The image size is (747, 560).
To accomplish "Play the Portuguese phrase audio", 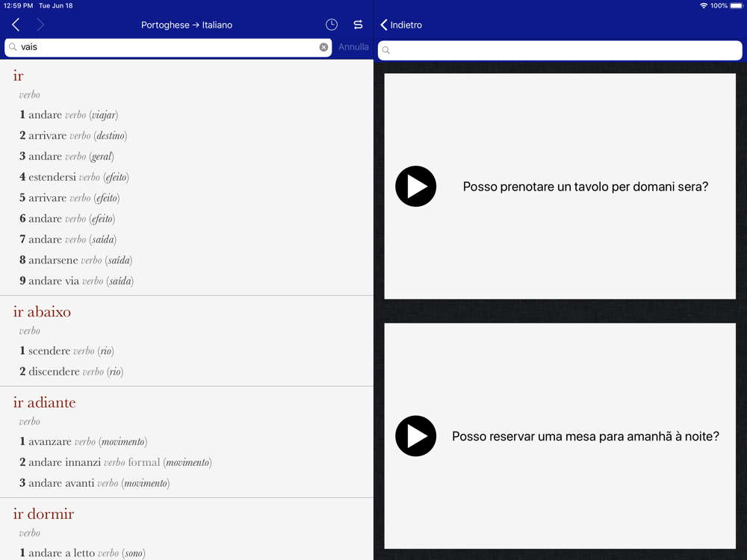I will [x=415, y=436].
